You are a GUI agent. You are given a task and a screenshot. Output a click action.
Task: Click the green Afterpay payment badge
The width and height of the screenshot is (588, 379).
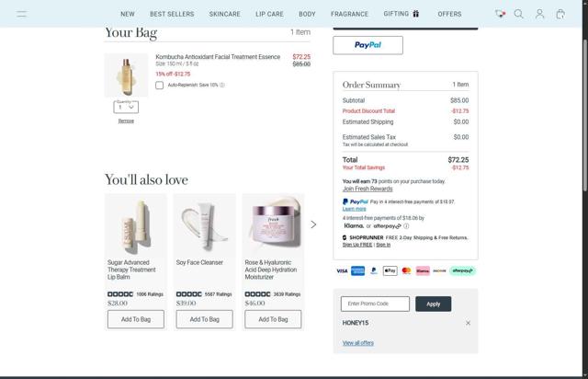tap(462, 270)
